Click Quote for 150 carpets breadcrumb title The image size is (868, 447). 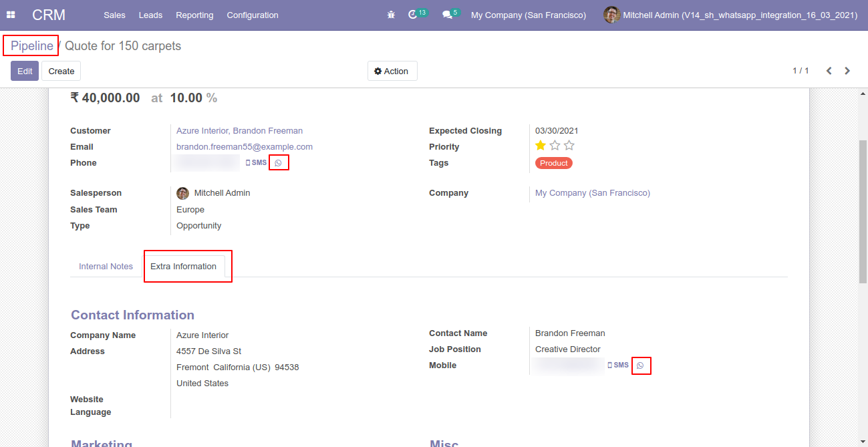(x=123, y=46)
